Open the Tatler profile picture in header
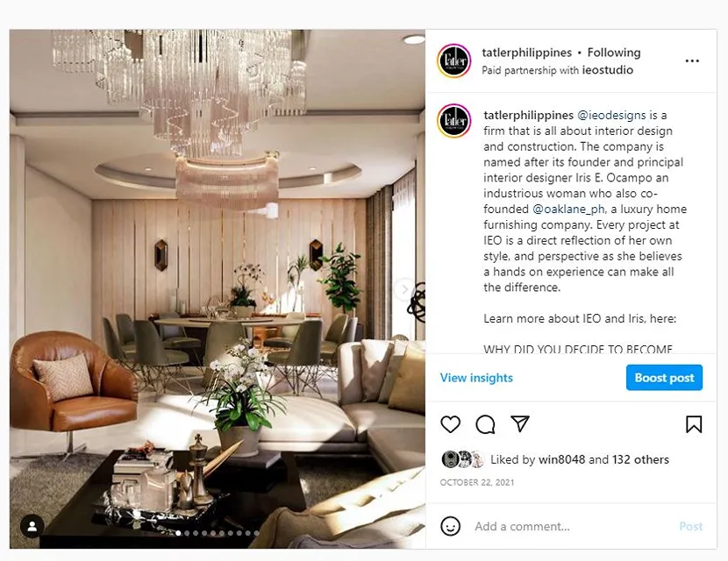Screen dimensions: 728x561 [454, 60]
